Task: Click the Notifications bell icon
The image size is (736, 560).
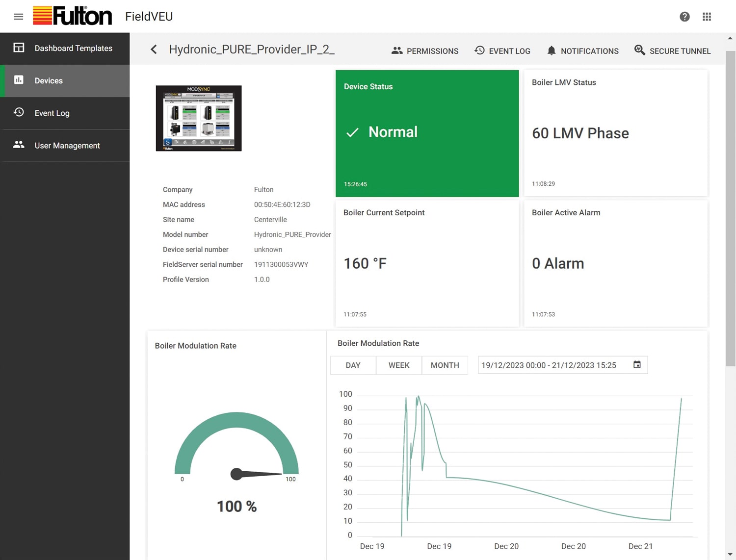Action: pos(552,51)
